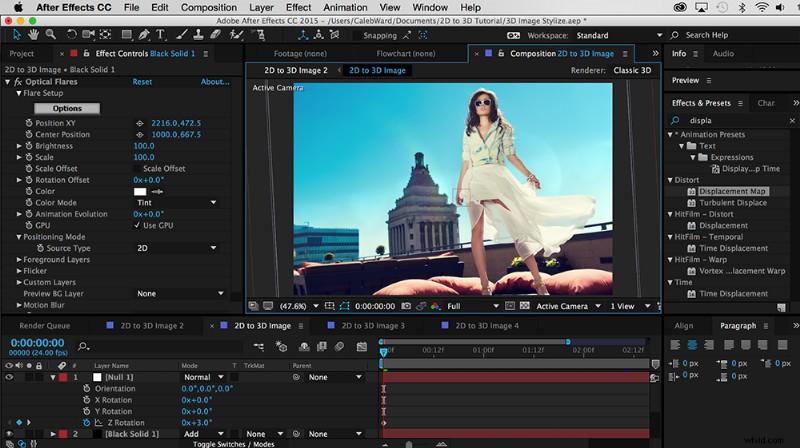
Task: Open the Full resolution dropdown
Action: [472, 306]
